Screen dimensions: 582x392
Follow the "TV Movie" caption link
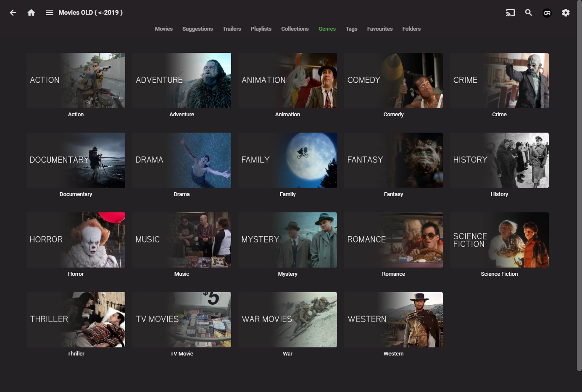[x=182, y=354]
